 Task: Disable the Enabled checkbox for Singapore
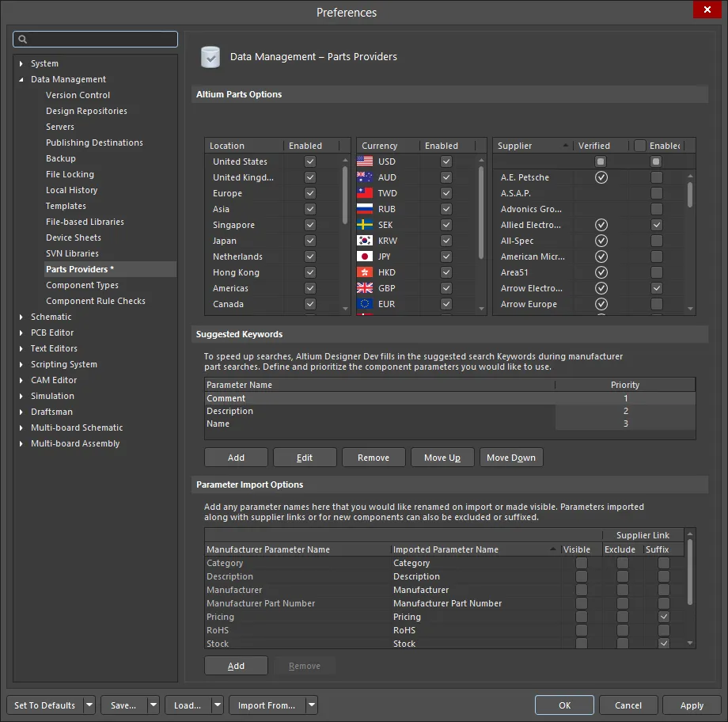click(309, 225)
